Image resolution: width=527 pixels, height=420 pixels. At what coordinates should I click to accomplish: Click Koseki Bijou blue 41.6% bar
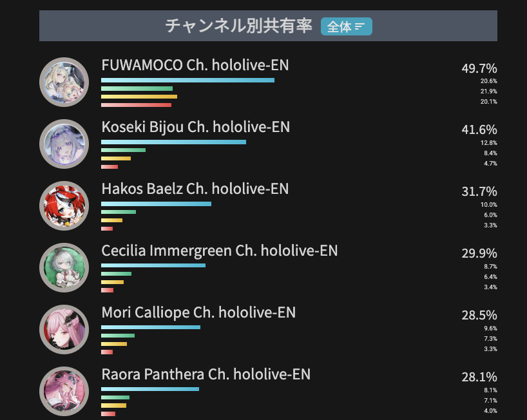point(173,142)
